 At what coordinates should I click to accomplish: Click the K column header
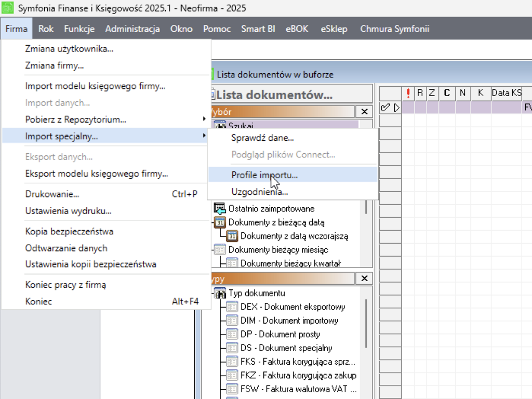pos(481,94)
